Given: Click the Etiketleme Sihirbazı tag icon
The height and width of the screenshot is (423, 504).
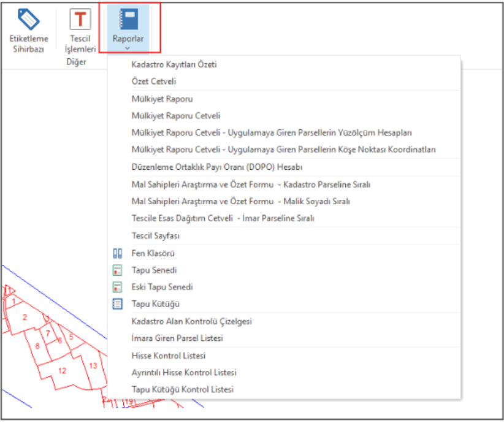Looking at the screenshot, I should pos(28,19).
